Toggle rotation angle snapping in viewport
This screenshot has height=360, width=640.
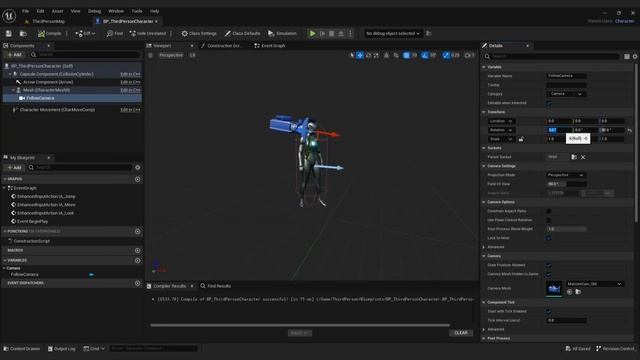pos(425,55)
